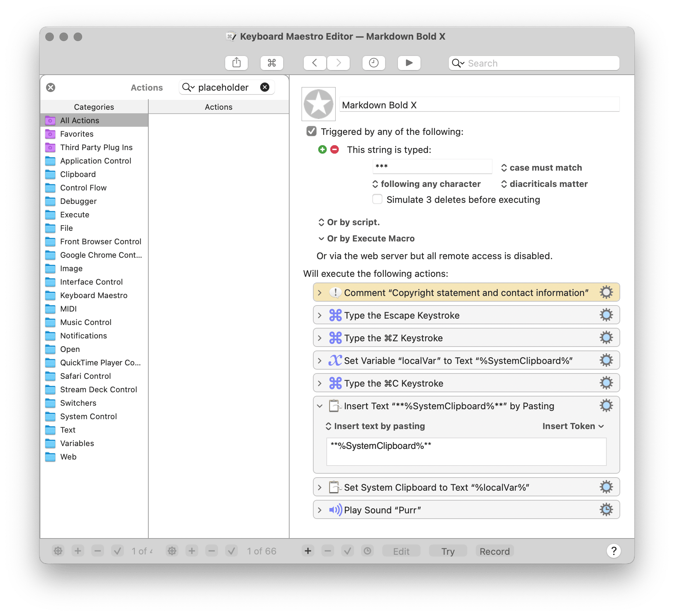Viewport: 674px width, 616px height.
Task: Select the Clipboard category
Action: click(x=94, y=174)
